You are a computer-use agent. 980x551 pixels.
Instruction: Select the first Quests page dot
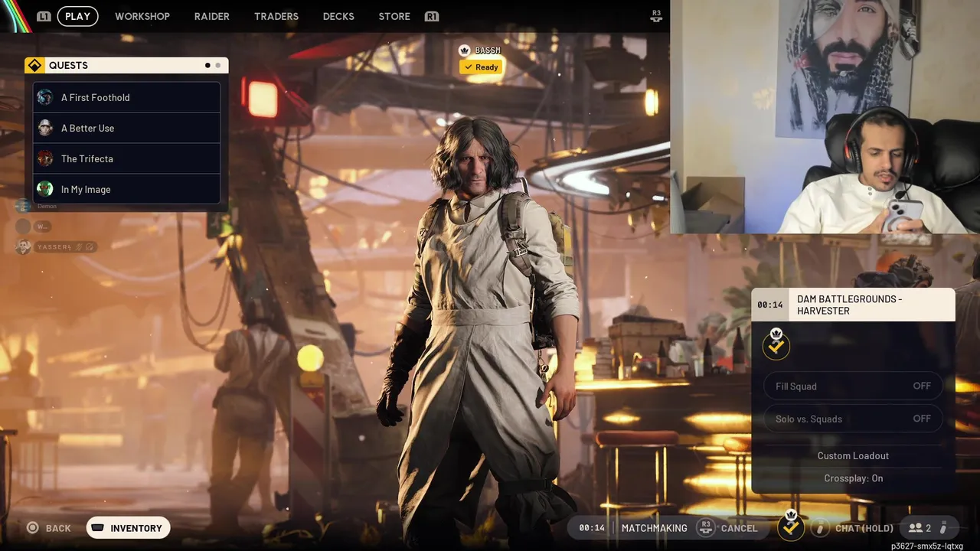[207, 65]
